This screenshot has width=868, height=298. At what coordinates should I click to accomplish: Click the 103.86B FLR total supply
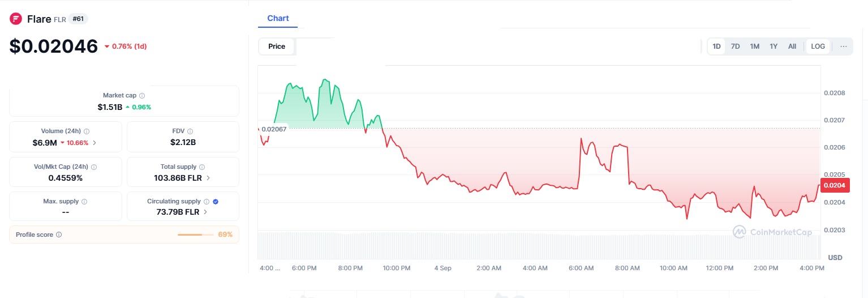point(178,178)
